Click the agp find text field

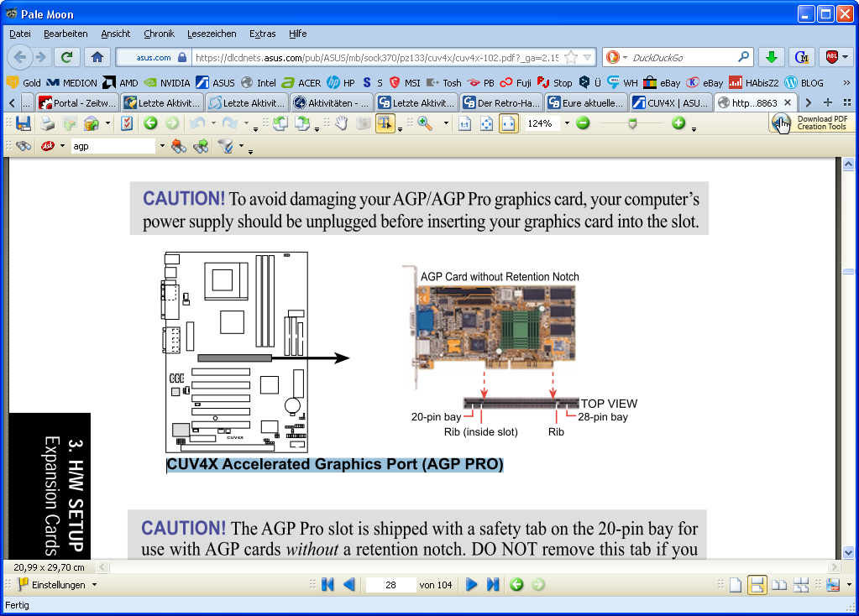pyautogui.click(x=113, y=146)
